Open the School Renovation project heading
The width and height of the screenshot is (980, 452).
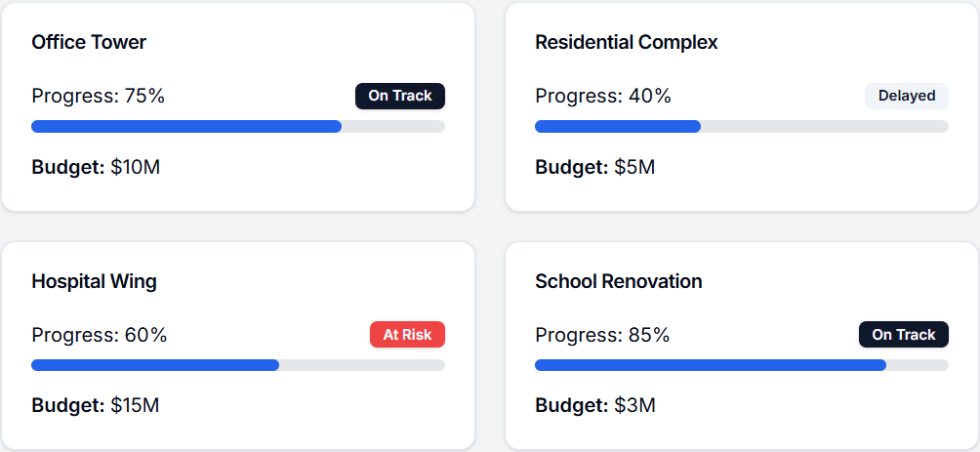click(618, 281)
